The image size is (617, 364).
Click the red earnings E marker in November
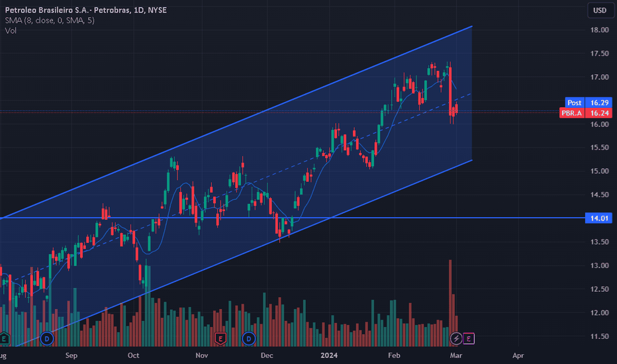click(x=220, y=338)
